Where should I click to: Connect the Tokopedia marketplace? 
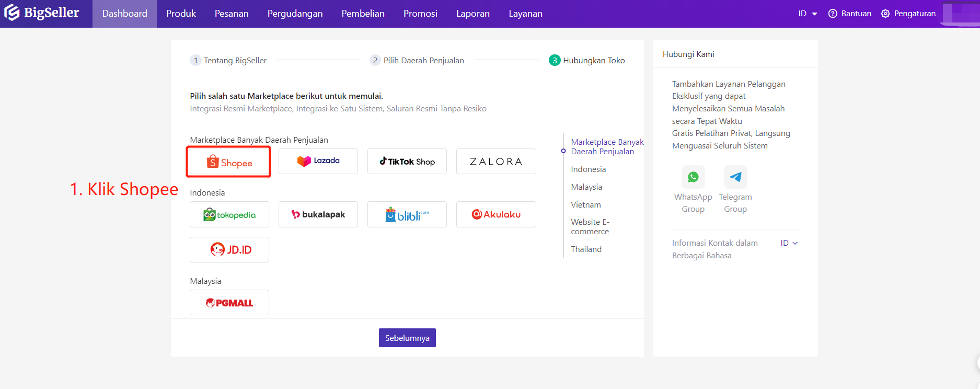click(229, 214)
